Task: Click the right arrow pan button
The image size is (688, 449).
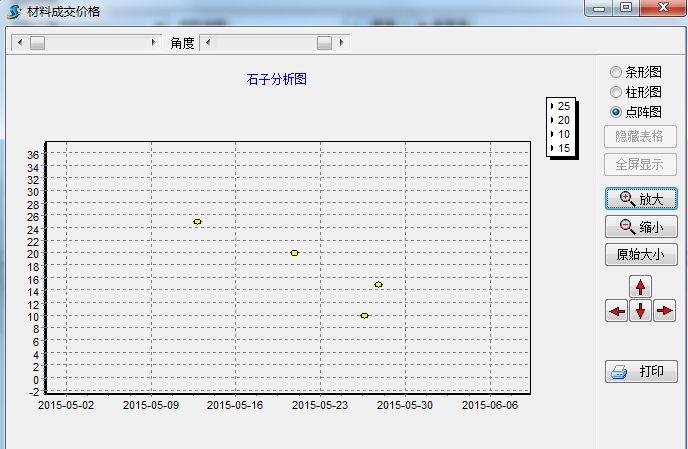Action: tap(665, 311)
